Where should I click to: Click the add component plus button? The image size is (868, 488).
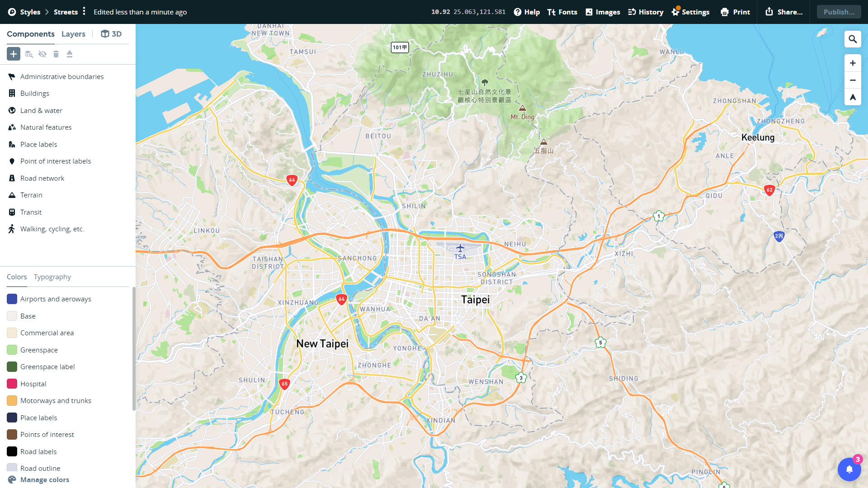pyautogui.click(x=14, y=54)
